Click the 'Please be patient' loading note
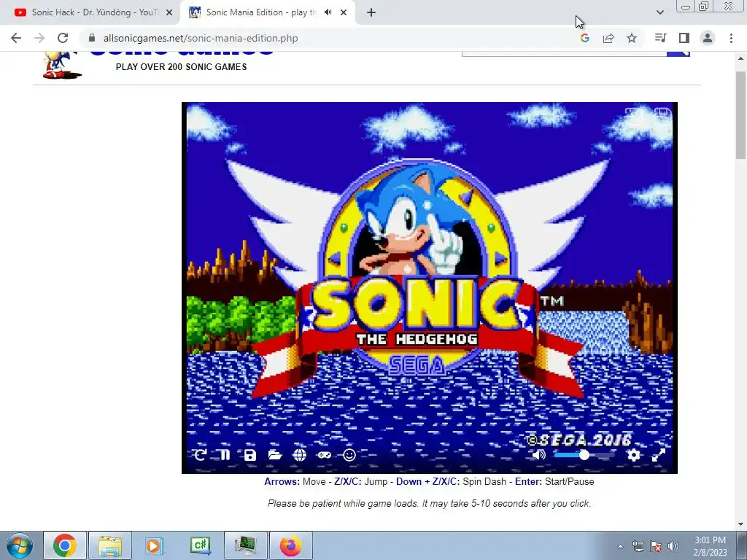Viewport: 747px width, 560px height. 429,503
